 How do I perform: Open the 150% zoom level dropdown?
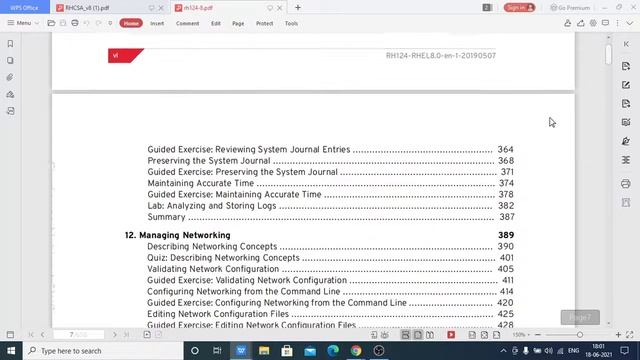tap(521, 335)
